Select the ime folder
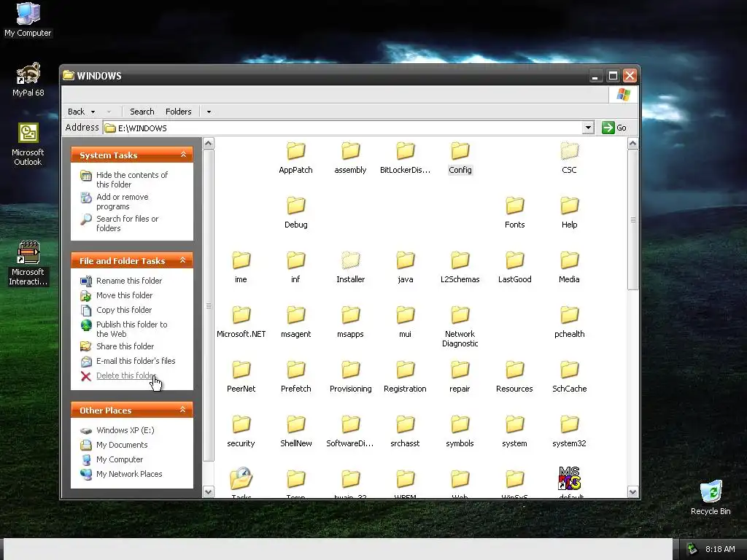The width and height of the screenshot is (747, 560). 241,268
